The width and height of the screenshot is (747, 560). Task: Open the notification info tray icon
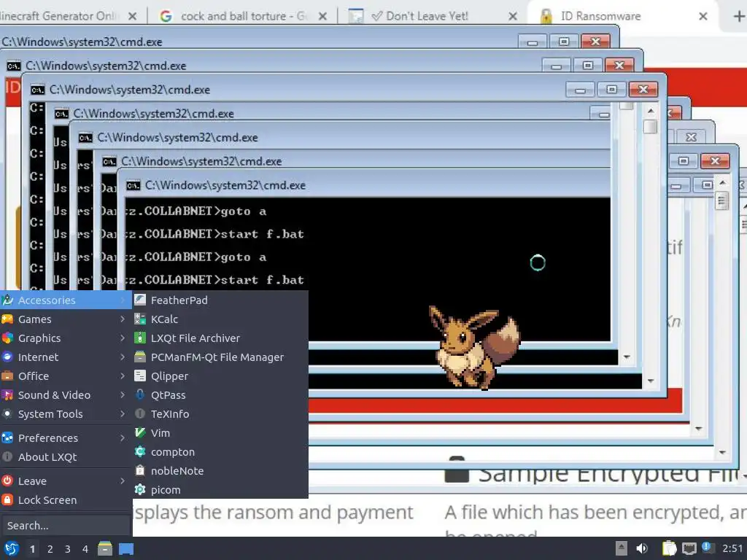click(708, 548)
